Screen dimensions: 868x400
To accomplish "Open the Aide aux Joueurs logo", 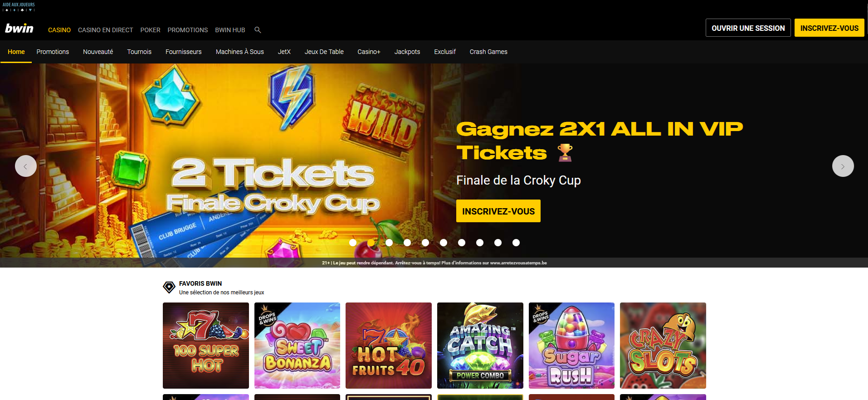I will 19,7.
